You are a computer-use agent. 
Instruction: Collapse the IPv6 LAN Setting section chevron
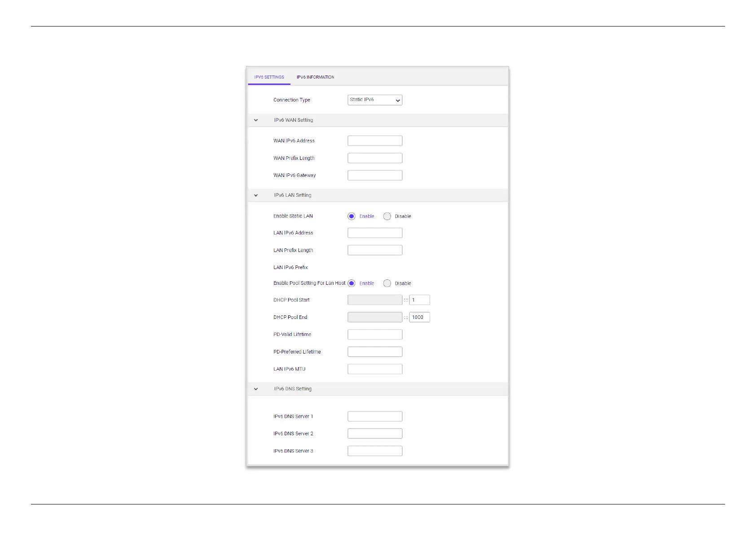(256, 195)
